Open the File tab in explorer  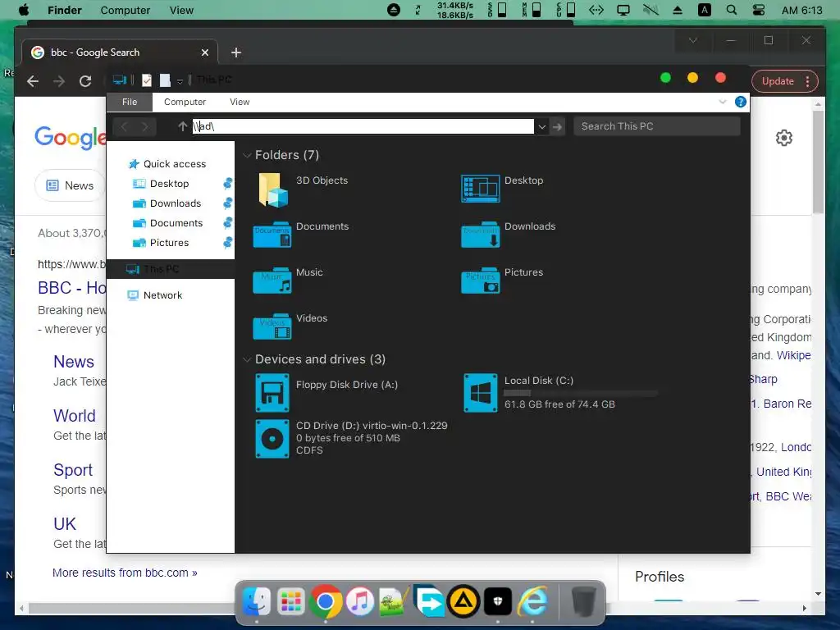[x=130, y=102]
